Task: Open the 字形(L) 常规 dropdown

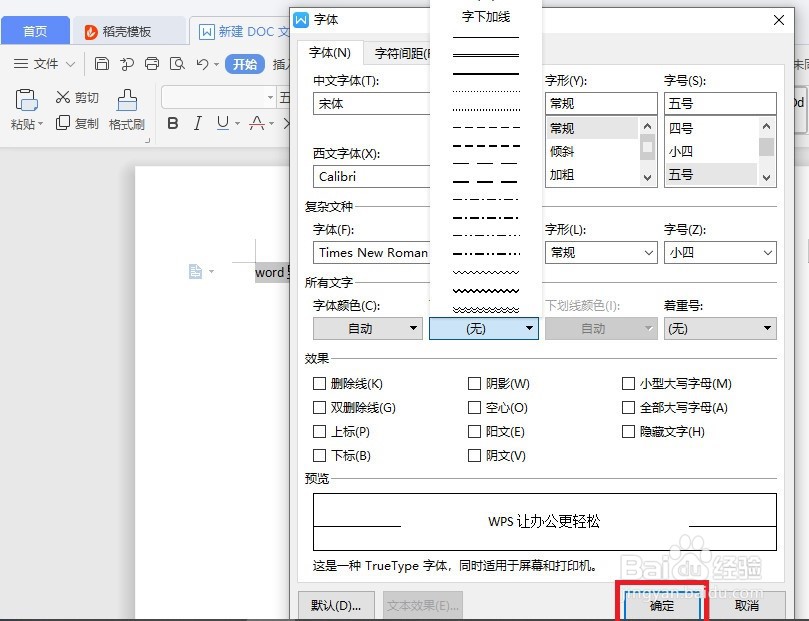Action: click(x=601, y=253)
